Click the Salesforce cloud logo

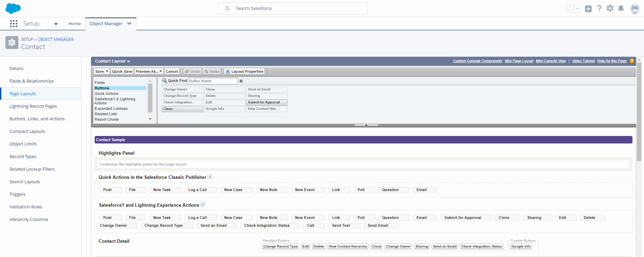(x=13, y=8)
